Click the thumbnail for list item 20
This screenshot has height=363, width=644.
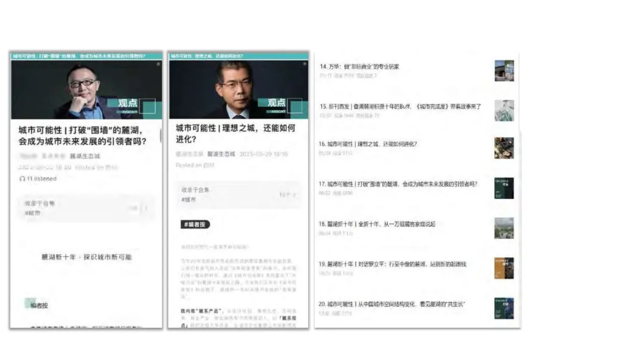[x=504, y=308]
